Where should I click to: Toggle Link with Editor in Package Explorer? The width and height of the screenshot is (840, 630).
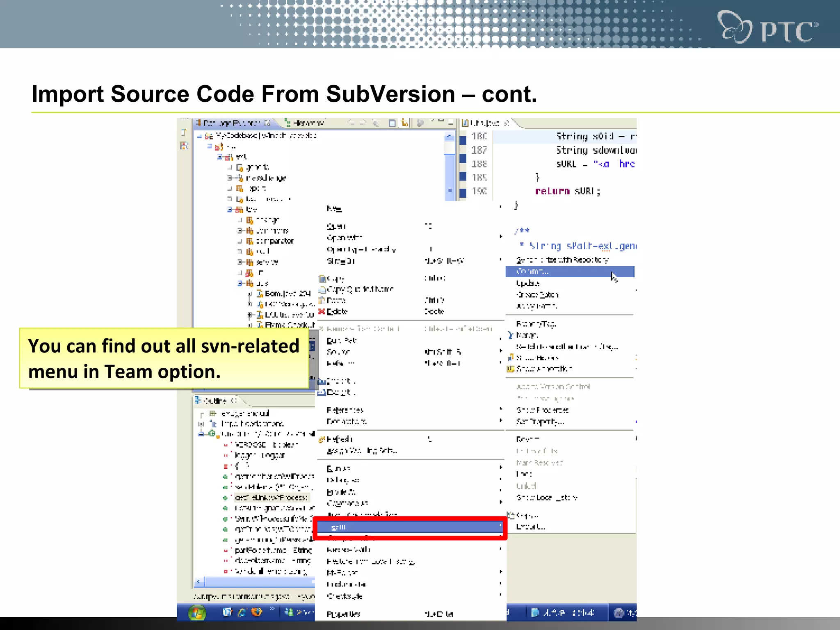click(x=405, y=123)
